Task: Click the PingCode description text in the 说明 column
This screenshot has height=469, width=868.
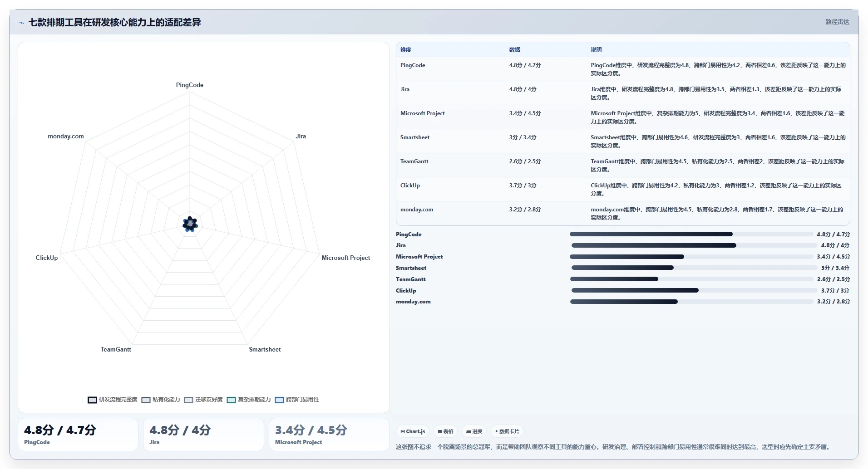Action: pos(718,69)
